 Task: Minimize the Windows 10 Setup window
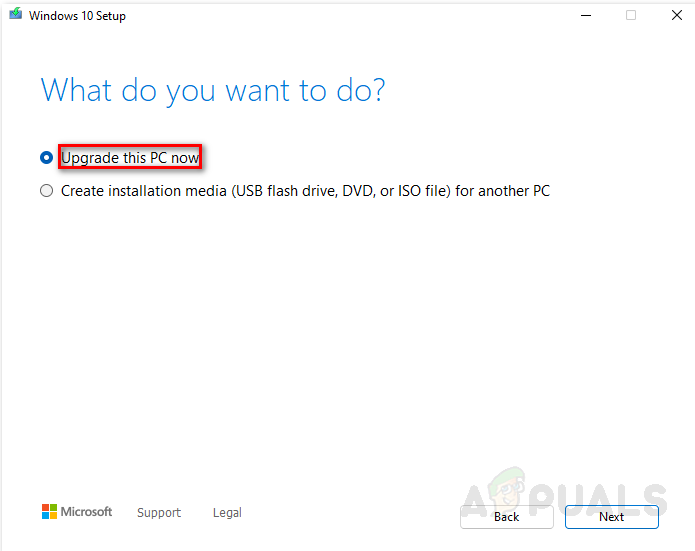click(586, 16)
